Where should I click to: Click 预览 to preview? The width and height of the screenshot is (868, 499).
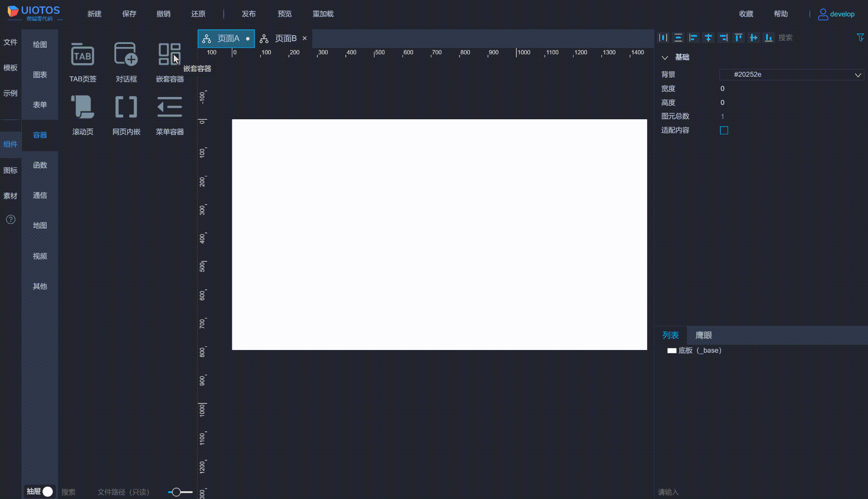[285, 14]
